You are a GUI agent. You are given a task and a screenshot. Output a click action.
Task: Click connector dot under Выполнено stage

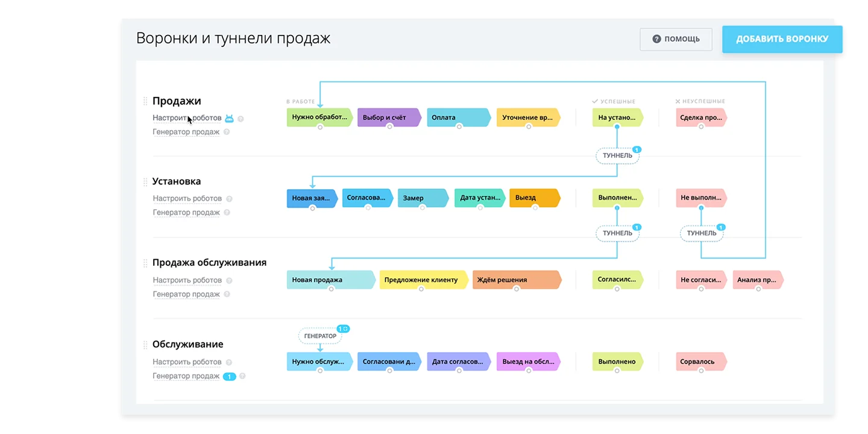[617, 371]
